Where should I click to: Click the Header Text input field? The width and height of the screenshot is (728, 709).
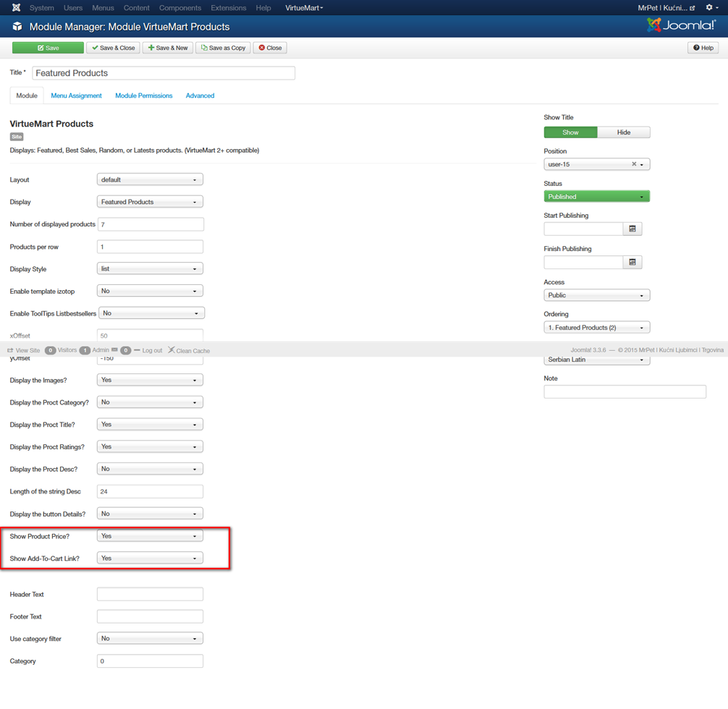[150, 594]
